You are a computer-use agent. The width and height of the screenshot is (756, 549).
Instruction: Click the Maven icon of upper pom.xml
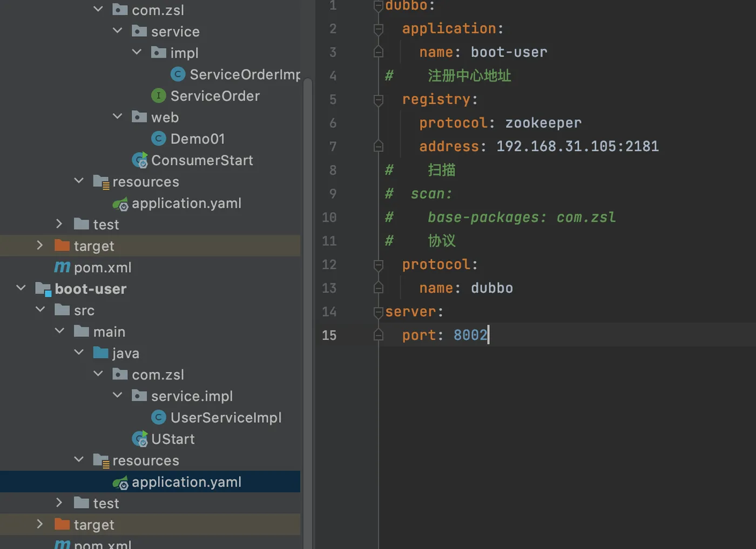pos(62,267)
